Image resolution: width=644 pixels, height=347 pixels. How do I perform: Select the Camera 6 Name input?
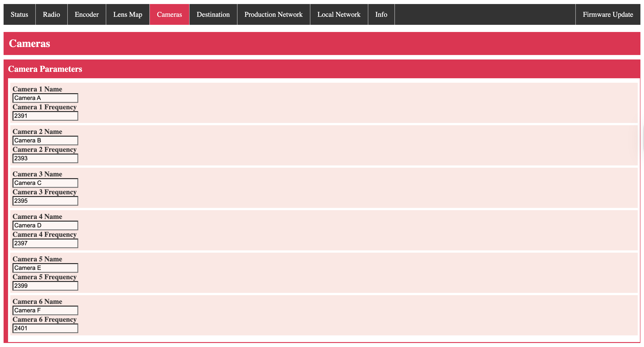tap(45, 311)
